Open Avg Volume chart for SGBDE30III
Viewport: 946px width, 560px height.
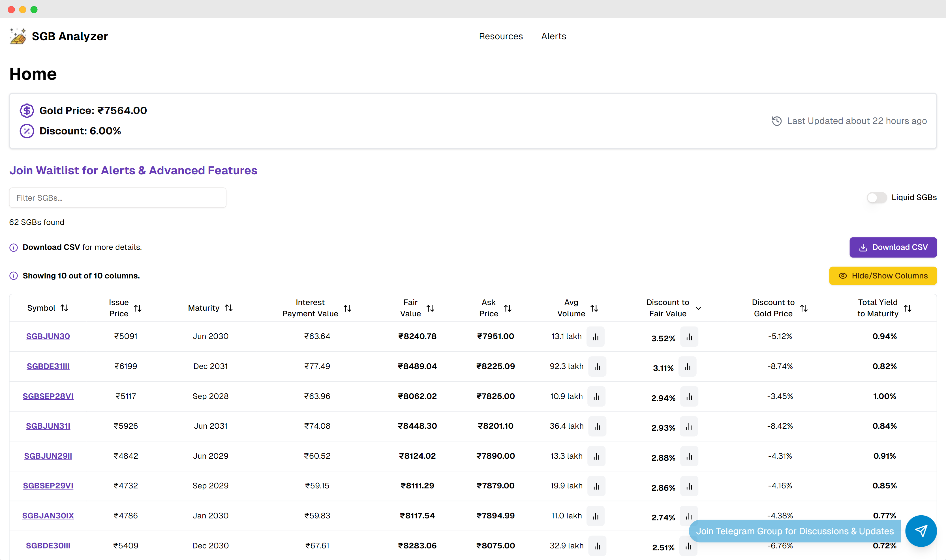[597, 546]
